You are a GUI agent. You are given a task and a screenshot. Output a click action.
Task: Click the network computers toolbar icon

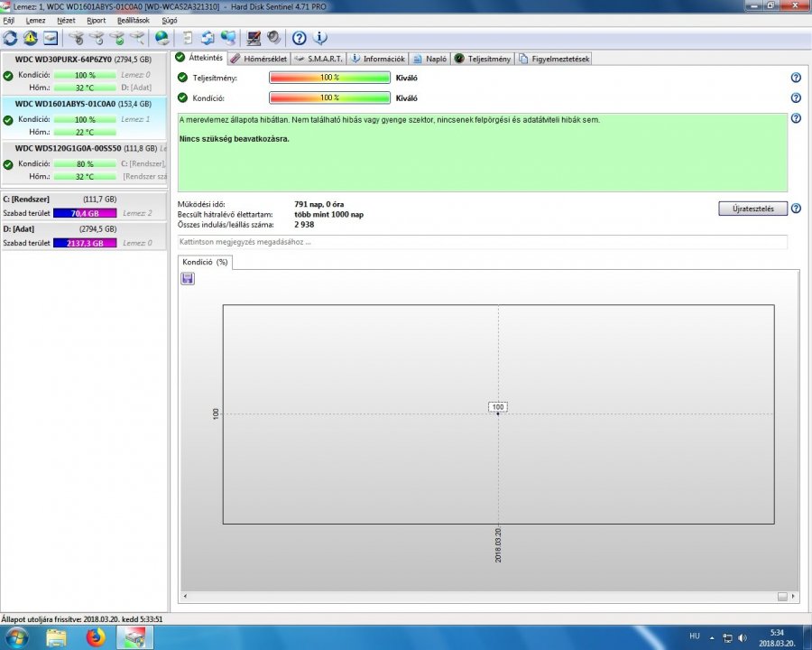tap(228, 38)
